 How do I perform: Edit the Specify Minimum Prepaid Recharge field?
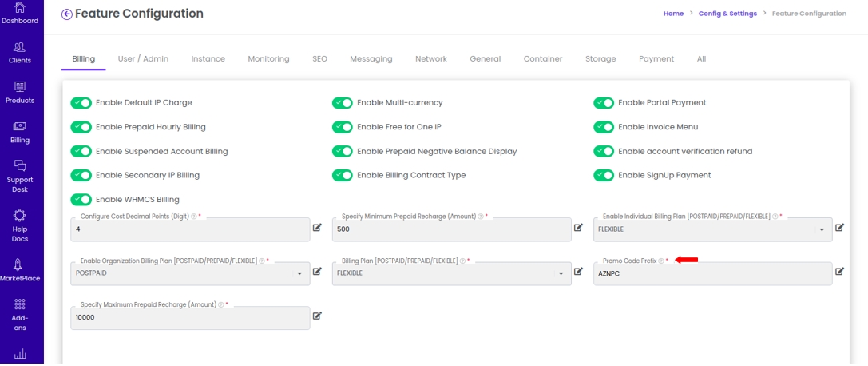click(578, 227)
